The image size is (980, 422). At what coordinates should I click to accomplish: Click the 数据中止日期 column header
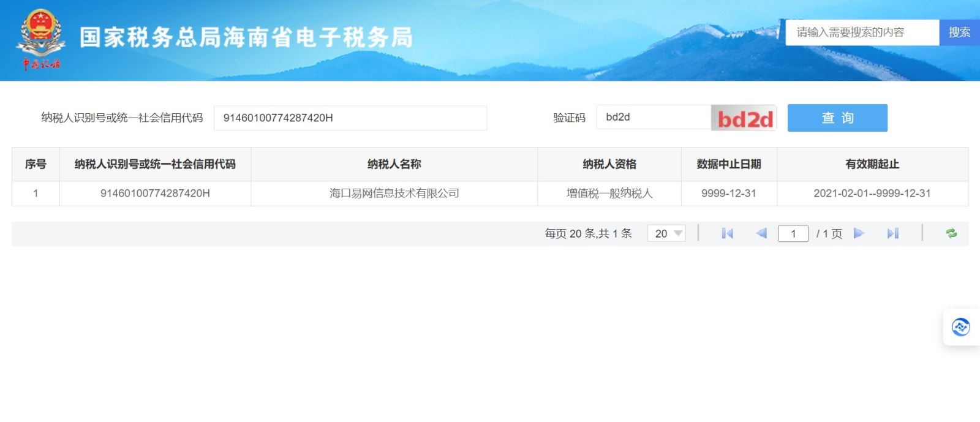pyautogui.click(x=729, y=164)
